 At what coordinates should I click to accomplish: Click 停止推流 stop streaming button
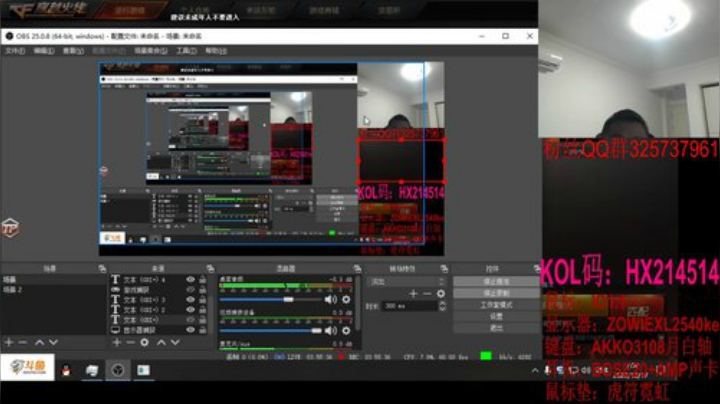pos(496,281)
